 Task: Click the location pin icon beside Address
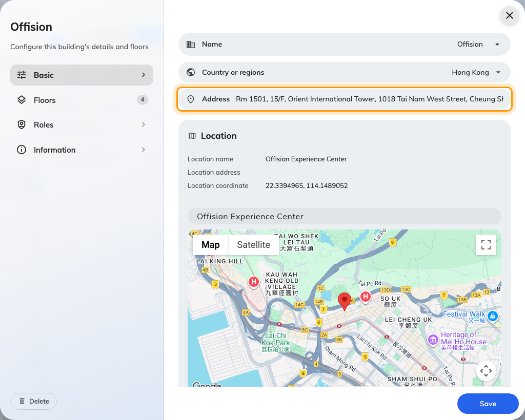[191, 99]
